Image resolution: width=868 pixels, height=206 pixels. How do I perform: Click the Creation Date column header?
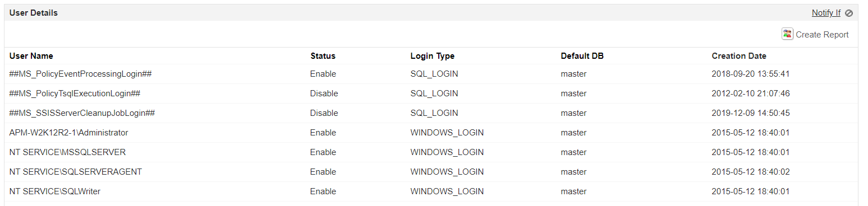coord(738,56)
